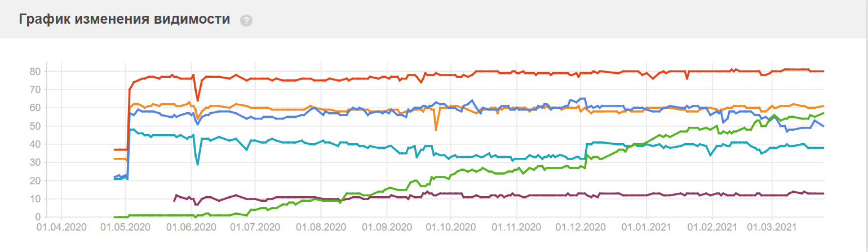Click the 50 value on the vertical axis
The image size is (868, 252).
pyautogui.click(x=35, y=126)
